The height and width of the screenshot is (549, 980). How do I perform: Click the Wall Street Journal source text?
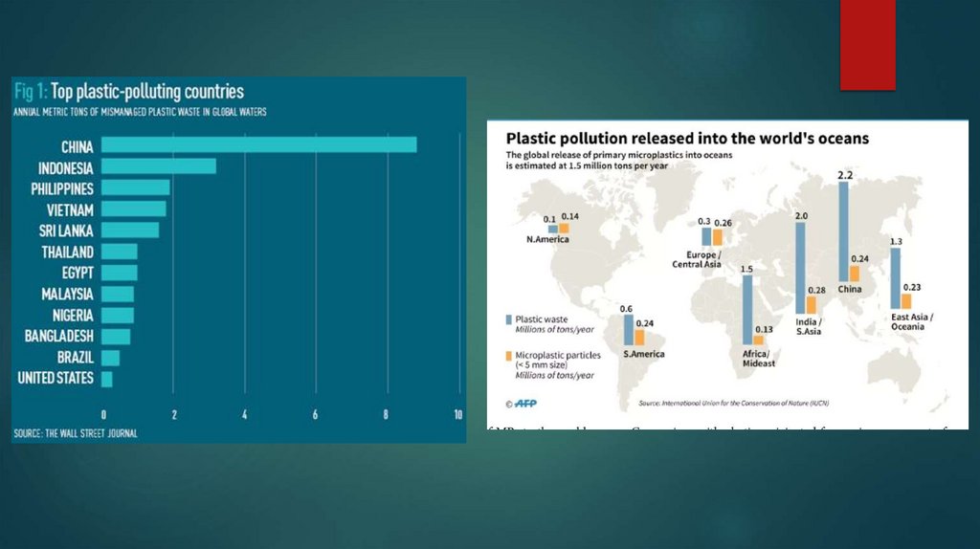(76, 433)
